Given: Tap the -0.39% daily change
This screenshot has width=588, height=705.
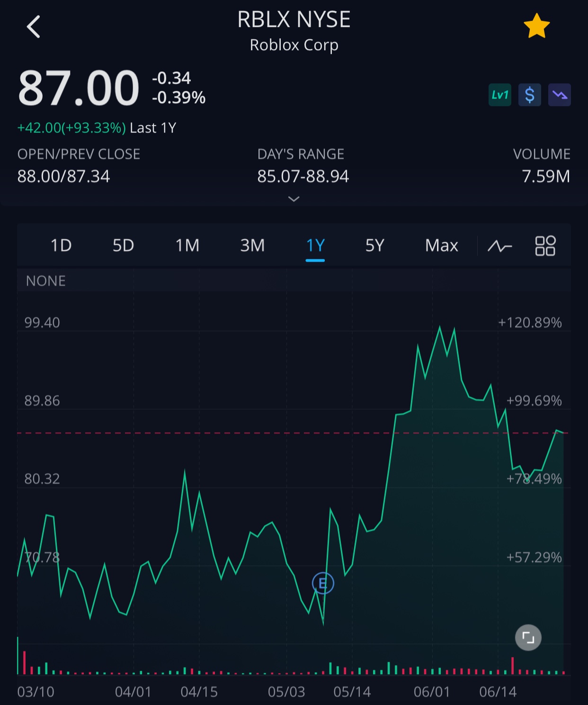Looking at the screenshot, I should point(179,98).
